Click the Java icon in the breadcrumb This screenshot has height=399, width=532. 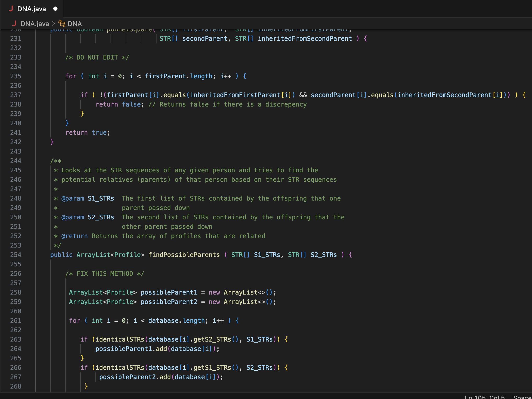(14, 24)
